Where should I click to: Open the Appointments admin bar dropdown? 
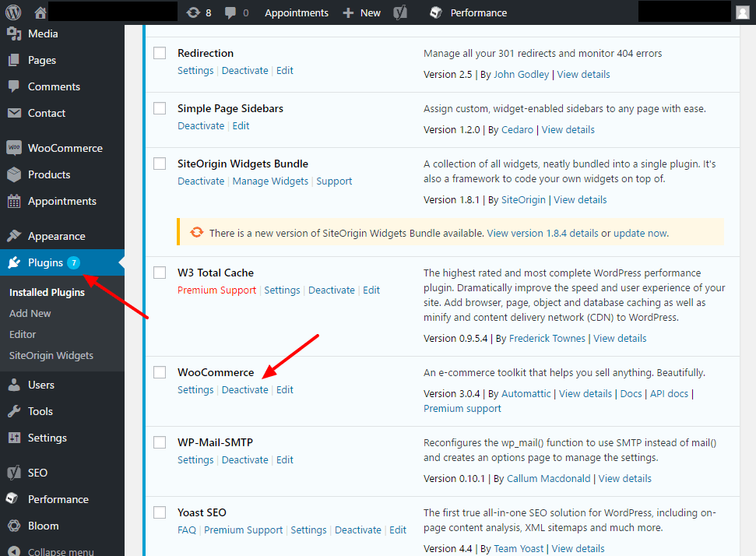[296, 12]
